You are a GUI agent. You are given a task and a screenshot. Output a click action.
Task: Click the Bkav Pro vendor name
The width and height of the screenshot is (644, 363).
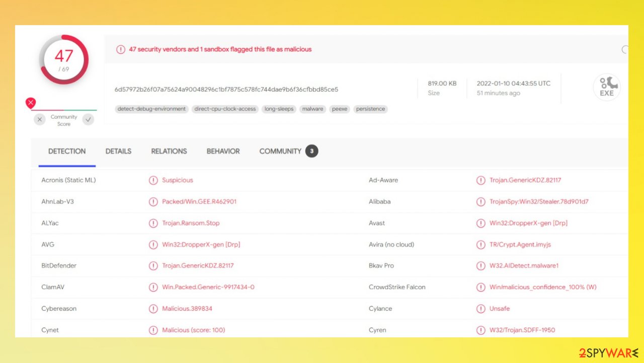381,266
